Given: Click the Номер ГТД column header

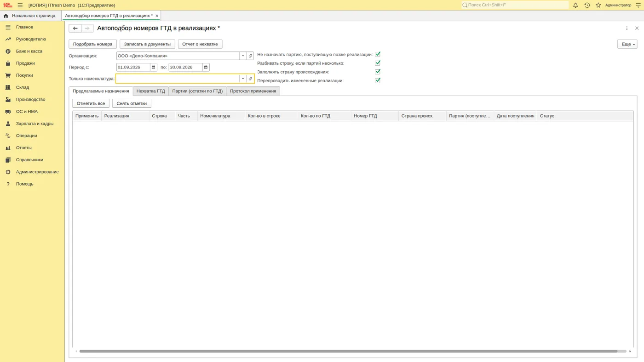Looking at the screenshot, I should pyautogui.click(x=374, y=116).
